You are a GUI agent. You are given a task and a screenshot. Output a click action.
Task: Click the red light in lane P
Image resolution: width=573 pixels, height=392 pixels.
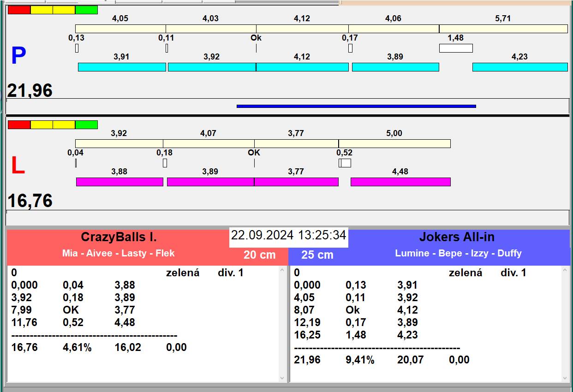(x=19, y=10)
